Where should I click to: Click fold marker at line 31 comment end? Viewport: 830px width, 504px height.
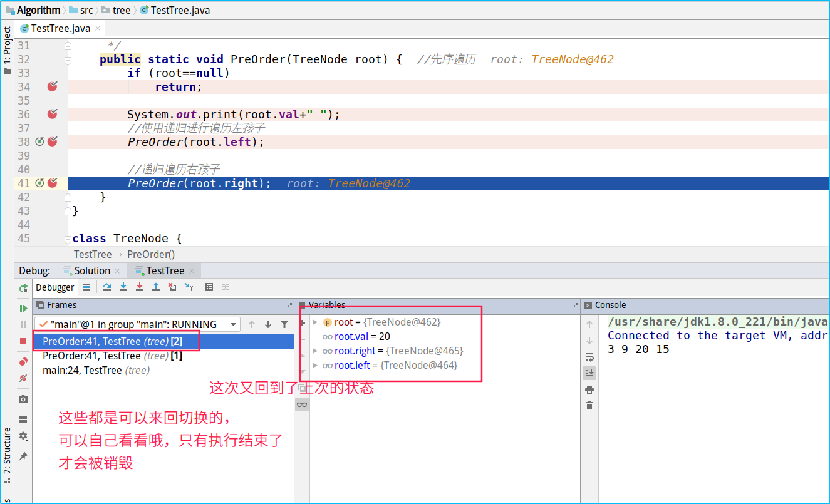point(68,46)
